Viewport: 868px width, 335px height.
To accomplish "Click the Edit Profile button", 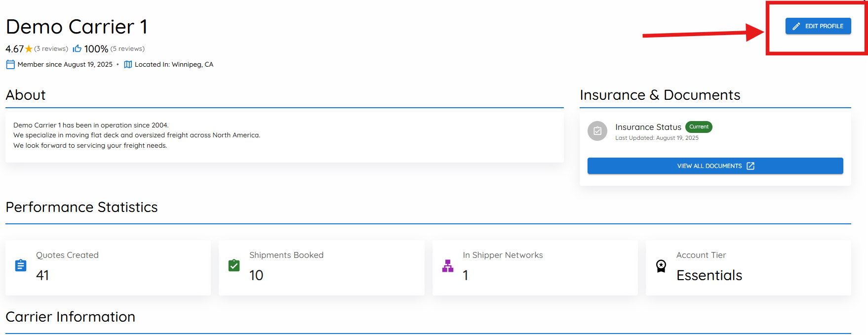I will 818,26.
